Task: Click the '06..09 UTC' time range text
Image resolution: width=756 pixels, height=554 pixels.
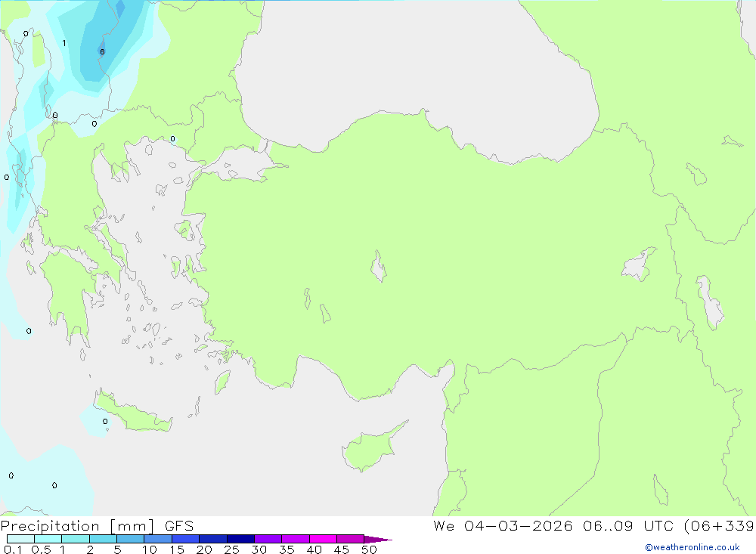Action: pos(628,526)
